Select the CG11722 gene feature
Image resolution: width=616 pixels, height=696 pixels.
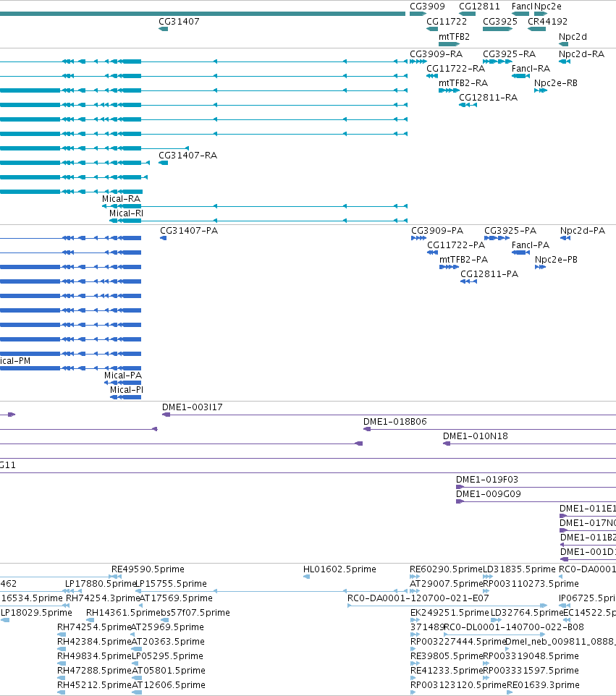click(432, 29)
